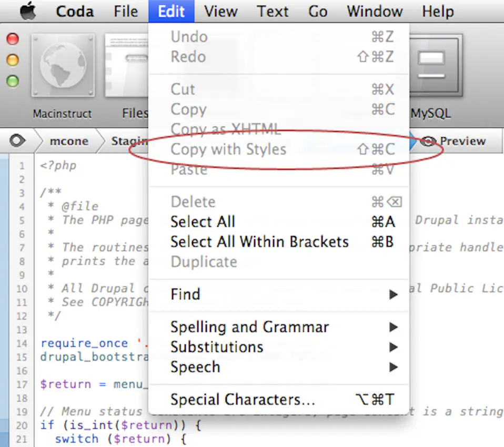Viewport: 504px width, 447px height.
Task: Choose Select All from the Edit menu
Action: point(203,221)
